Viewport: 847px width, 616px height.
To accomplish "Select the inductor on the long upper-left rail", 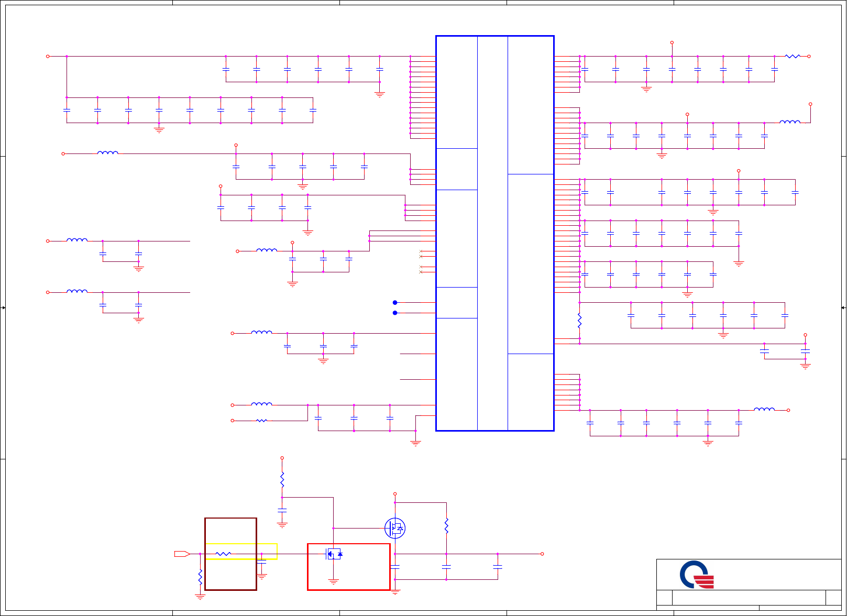I will [108, 152].
